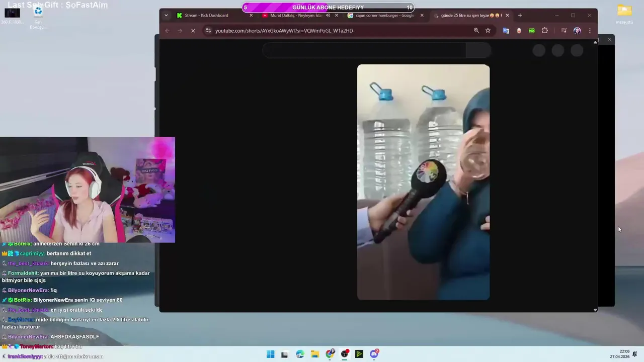View site information icon in address bar
The width and height of the screenshot is (644, 362).
click(208, 31)
